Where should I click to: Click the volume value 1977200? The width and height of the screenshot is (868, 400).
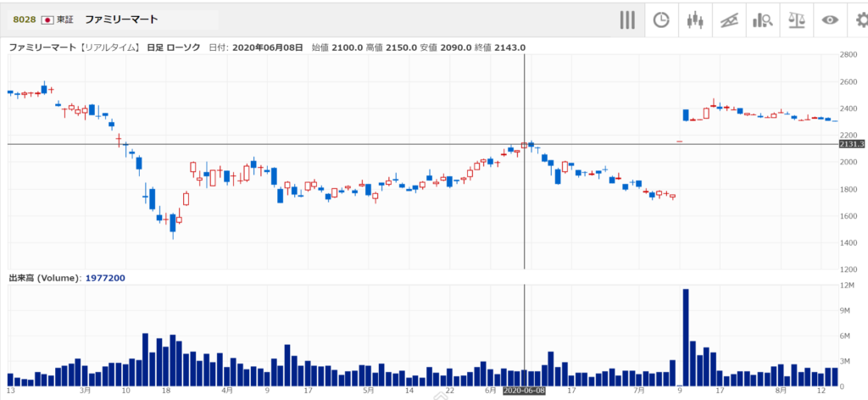point(105,278)
